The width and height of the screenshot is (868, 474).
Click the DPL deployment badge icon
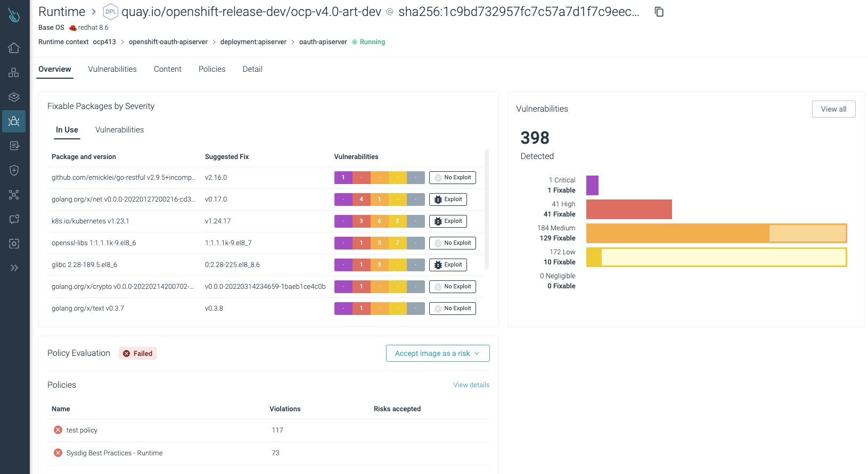coord(110,12)
